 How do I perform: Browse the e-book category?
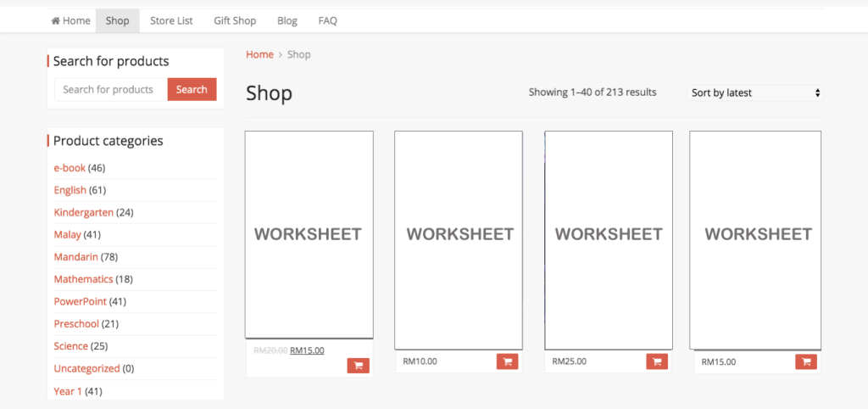(70, 168)
